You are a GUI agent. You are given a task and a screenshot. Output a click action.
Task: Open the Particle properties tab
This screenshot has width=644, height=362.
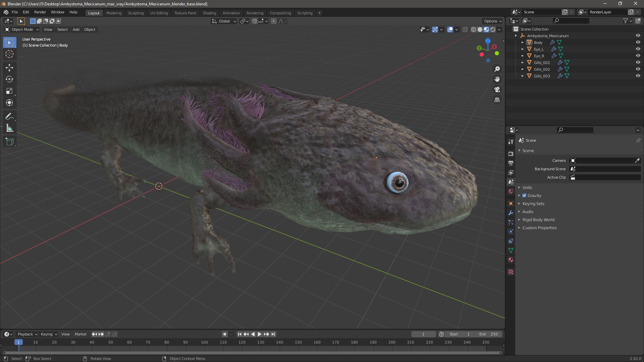511,222
